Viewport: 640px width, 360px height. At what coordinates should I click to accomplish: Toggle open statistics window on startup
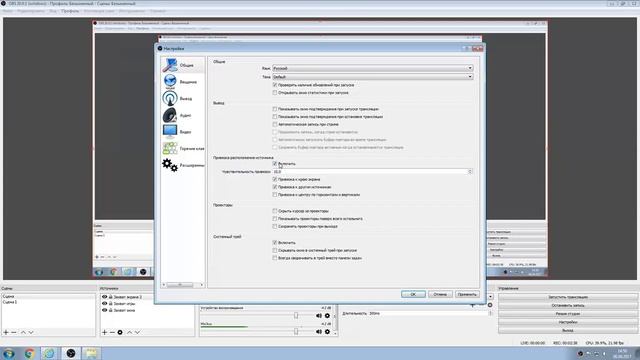(x=275, y=93)
